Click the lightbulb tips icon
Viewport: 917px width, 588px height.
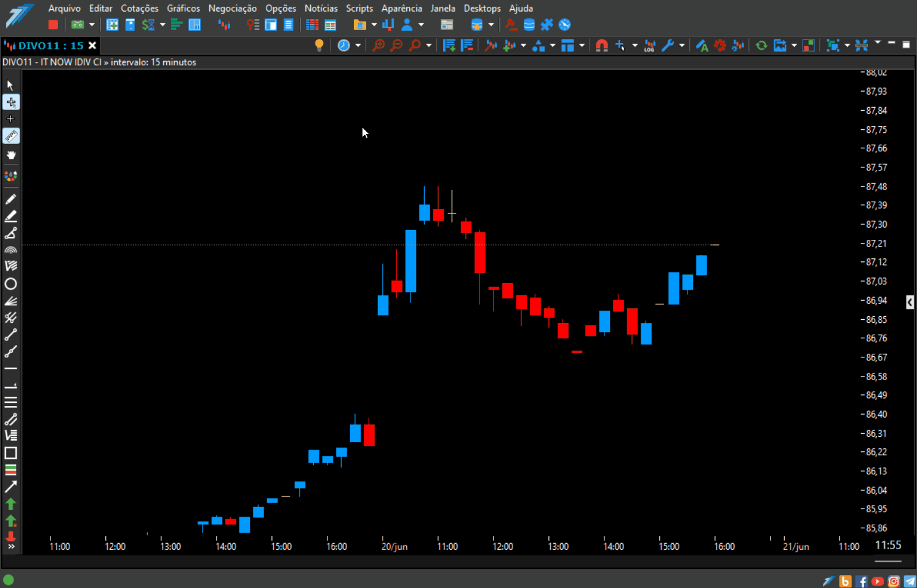coord(319,45)
